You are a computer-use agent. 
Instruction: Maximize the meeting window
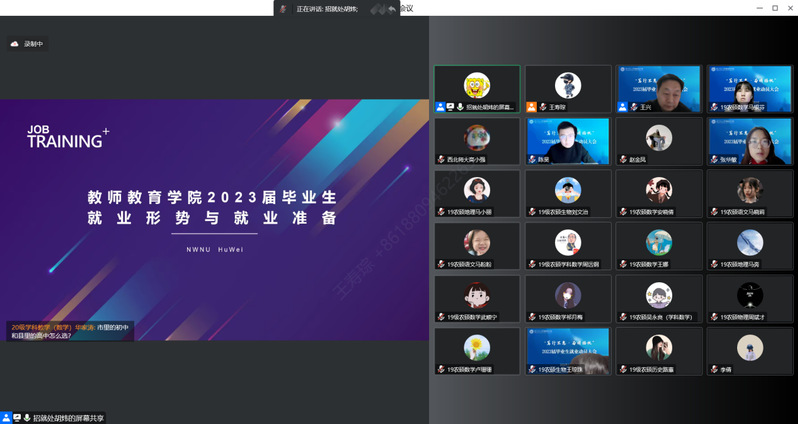coord(774,8)
